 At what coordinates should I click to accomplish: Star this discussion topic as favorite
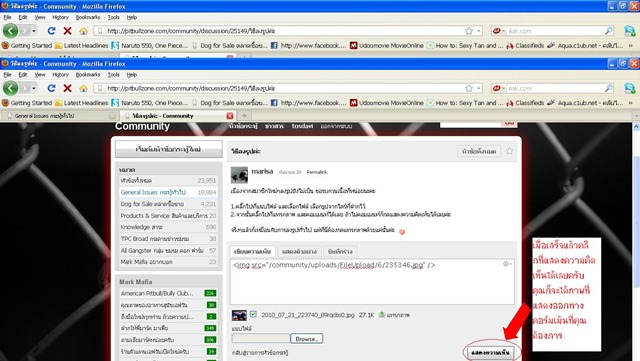(509, 151)
